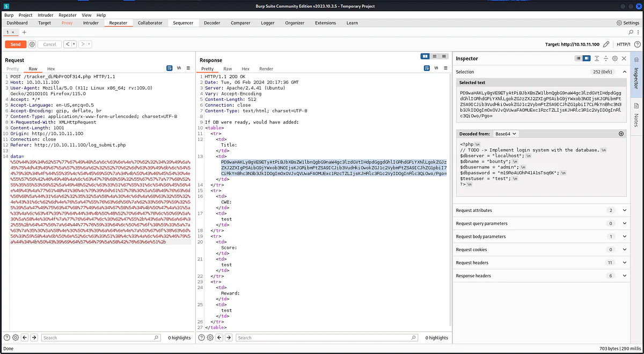This screenshot has height=354, width=644.
Task: Open Response pane search settings gear
Action: pos(210,337)
